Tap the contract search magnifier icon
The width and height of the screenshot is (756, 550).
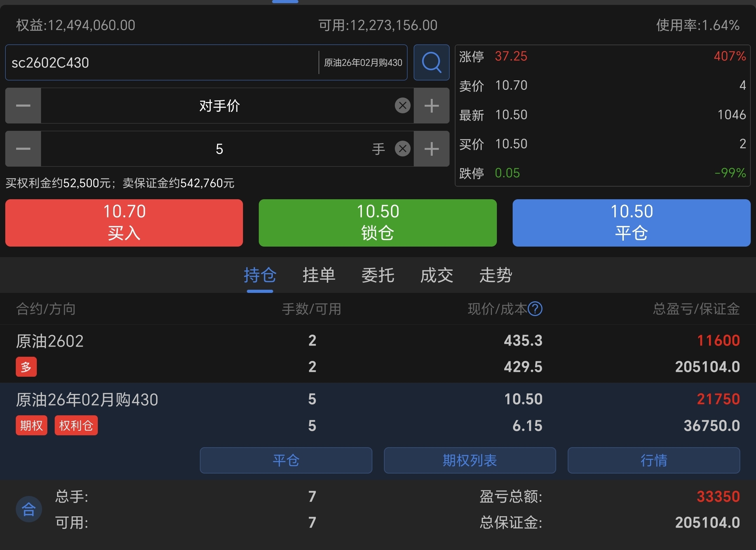(x=431, y=62)
